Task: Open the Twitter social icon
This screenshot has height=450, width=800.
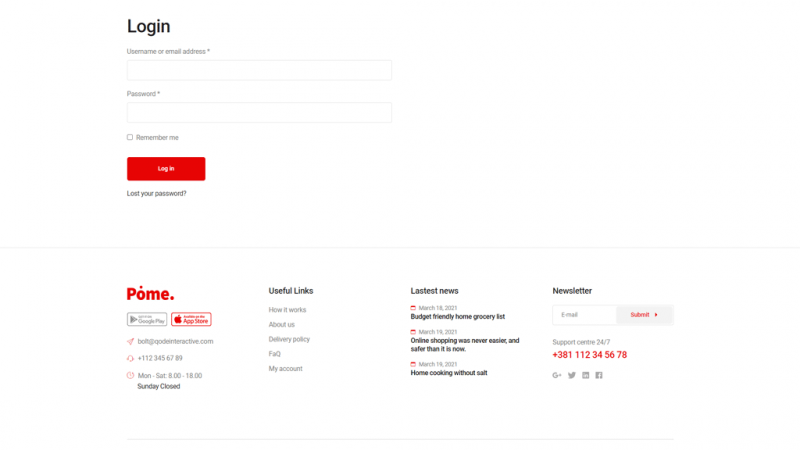Action: click(x=572, y=375)
